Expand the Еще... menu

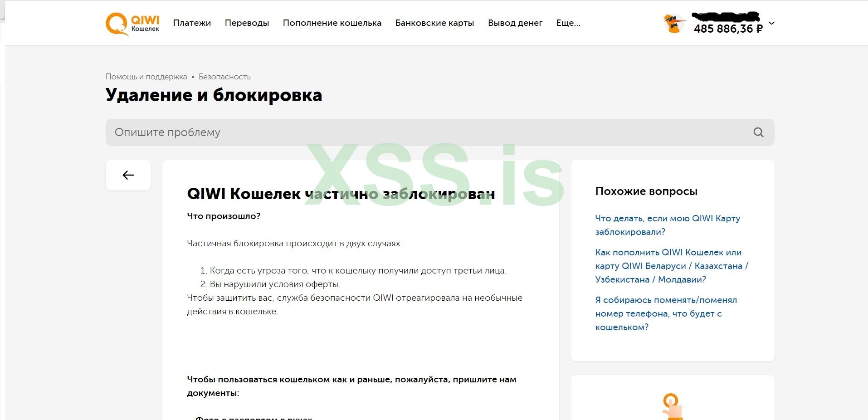tap(568, 23)
